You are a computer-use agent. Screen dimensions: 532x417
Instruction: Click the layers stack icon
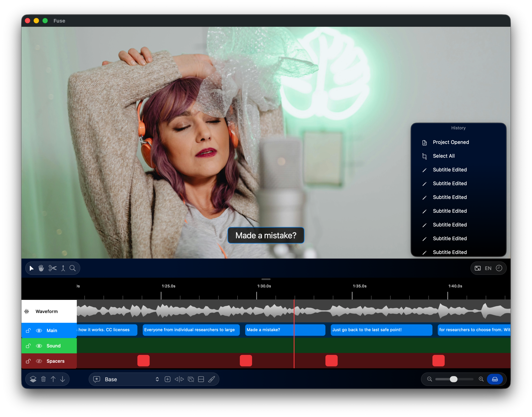(33, 379)
